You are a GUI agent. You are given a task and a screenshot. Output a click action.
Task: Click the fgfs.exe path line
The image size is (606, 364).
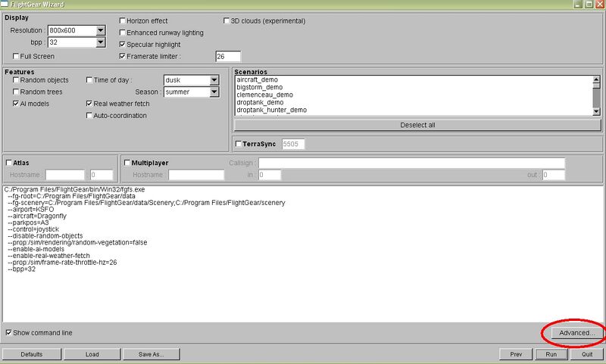74,189
